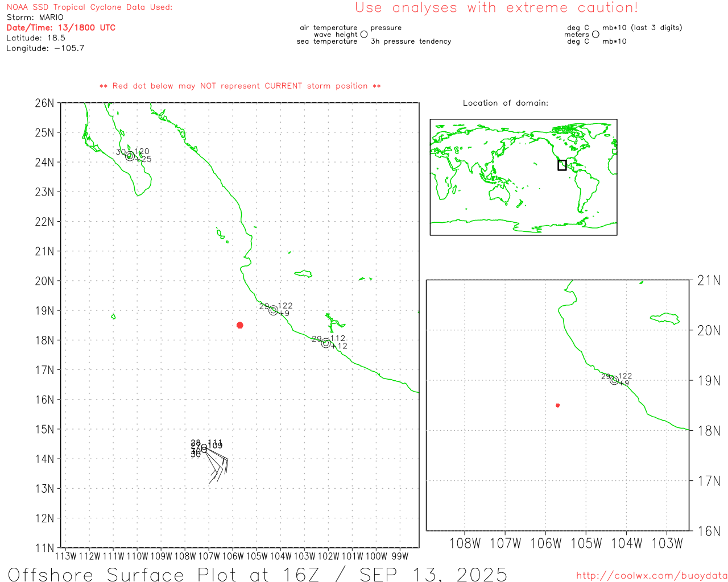Click the '113W' longitude axis label
The width and height of the screenshot is (728, 582).
pos(65,556)
